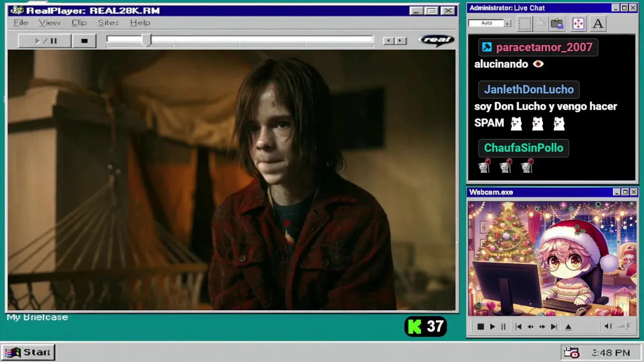The width and height of the screenshot is (644, 362).
Task: Click the RealPlayer title bar icon
Action: (x=17, y=11)
